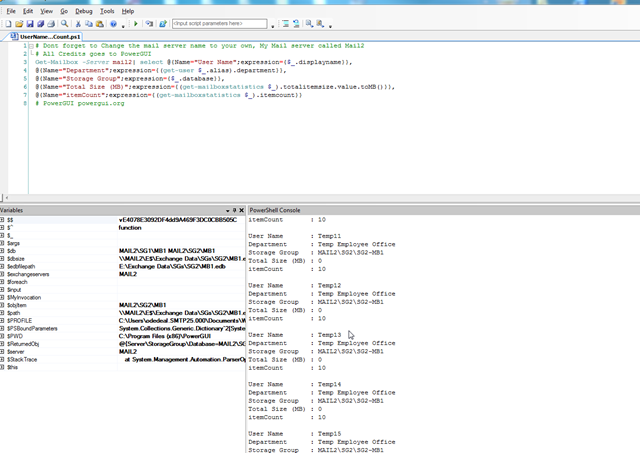
Task: Cut selection with scissors icon
Action: pyautogui.click(x=78, y=24)
